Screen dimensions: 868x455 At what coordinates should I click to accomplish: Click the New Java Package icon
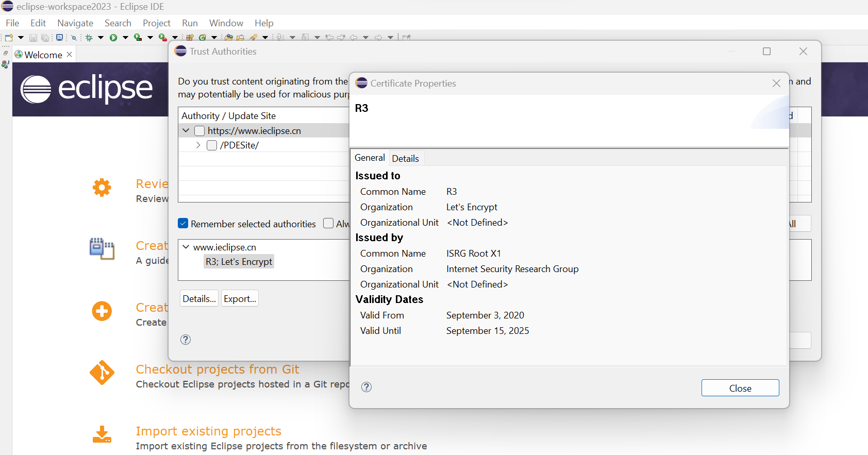click(190, 38)
